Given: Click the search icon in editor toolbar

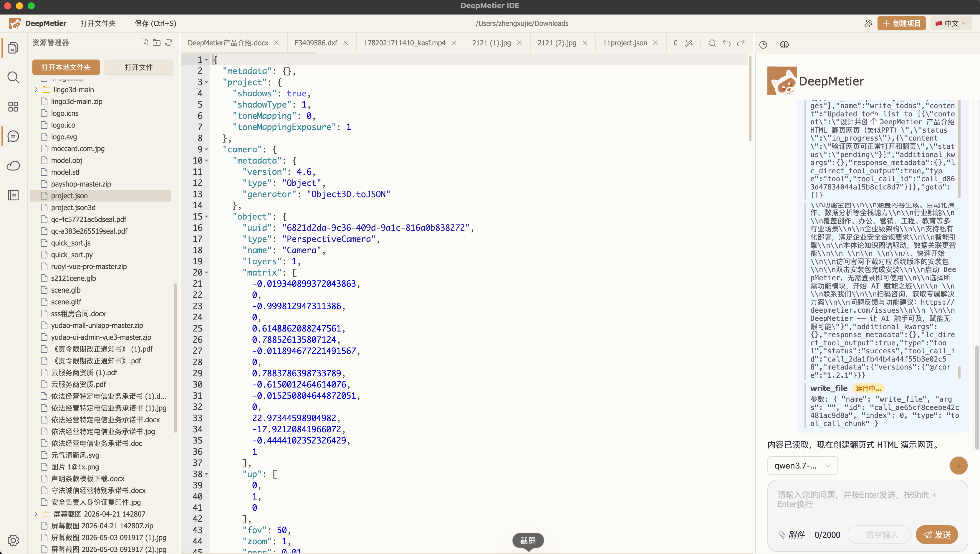Looking at the screenshot, I should coord(712,43).
